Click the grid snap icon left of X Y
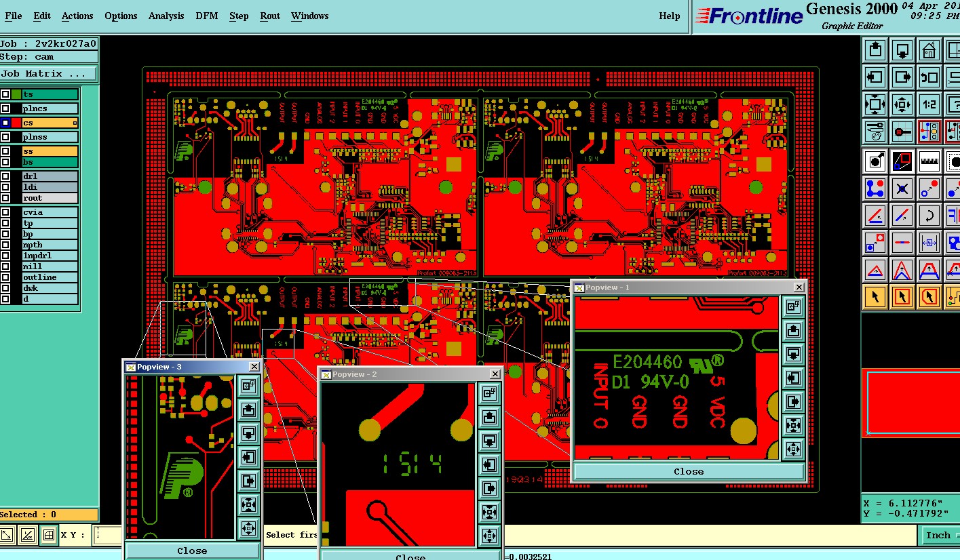The height and width of the screenshot is (560, 960). [x=48, y=535]
